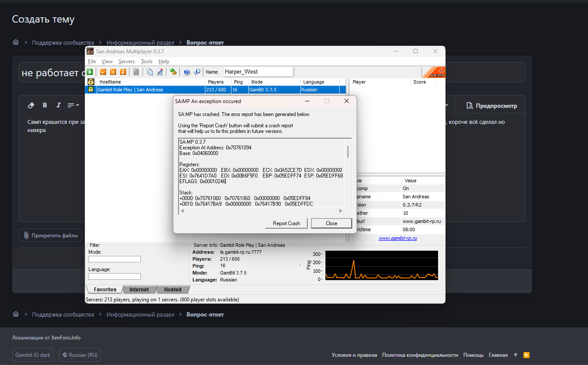Click the orange Refresh Server icon
This screenshot has height=365, width=588.
(x=123, y=72)
